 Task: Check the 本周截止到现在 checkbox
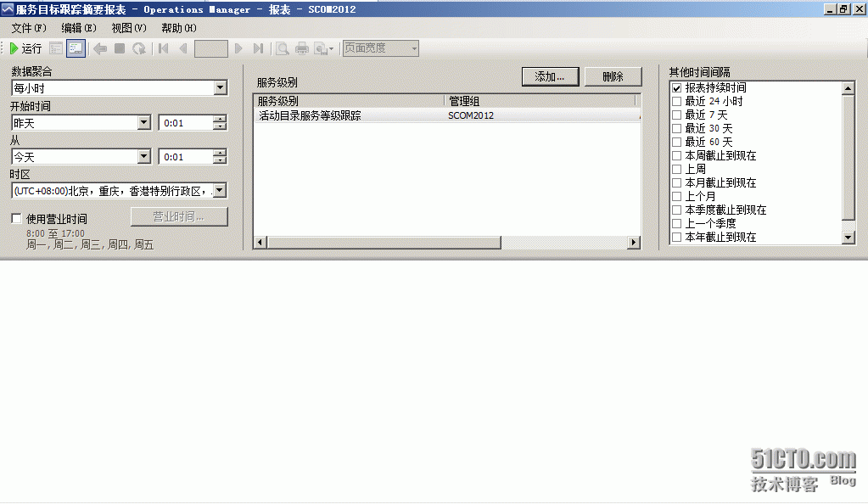click(676, 155)
